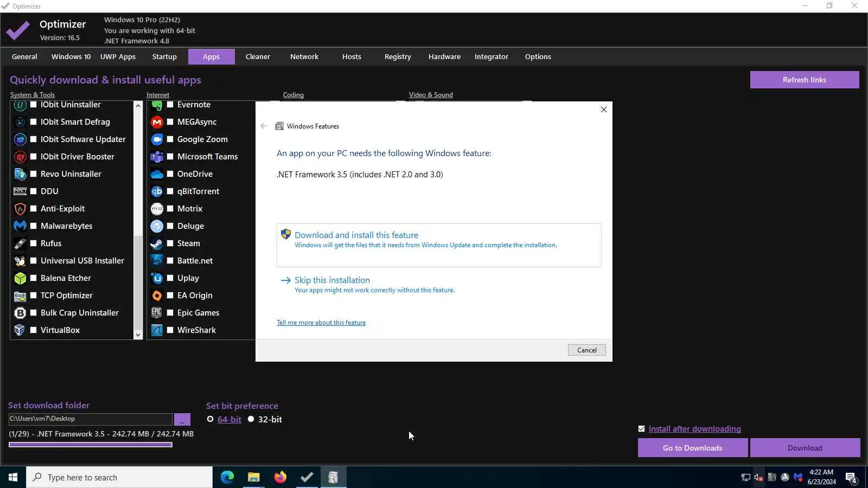Click the Universal USB Installer icon
The height and width of the screenshot is (488, 868).
coord(20,261)
